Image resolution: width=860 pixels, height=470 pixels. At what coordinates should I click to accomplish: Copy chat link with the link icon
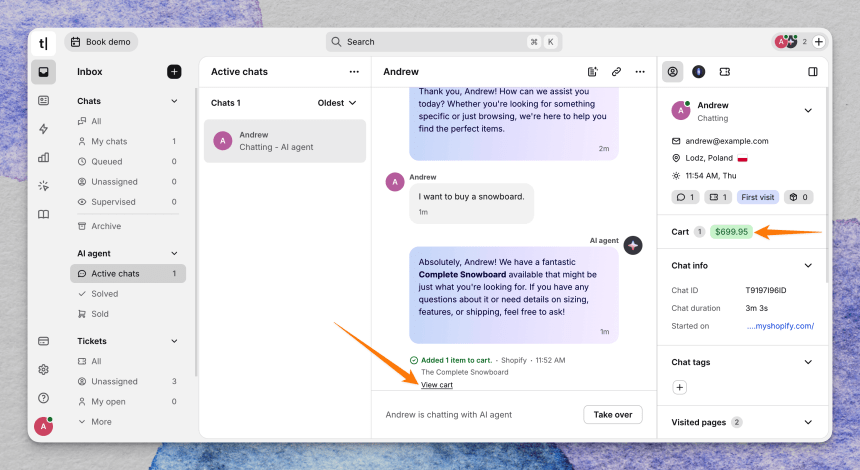click(x=616, y=72)
